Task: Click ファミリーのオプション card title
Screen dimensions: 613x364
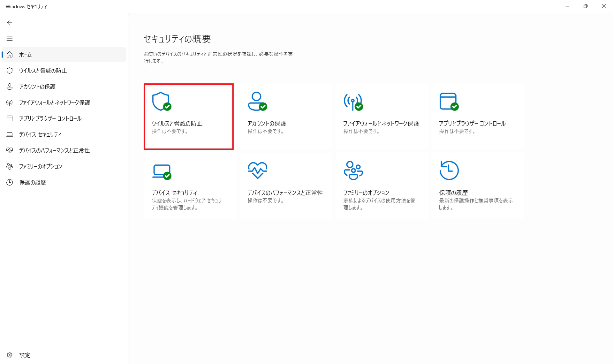Action: click(x=366, y=193)
